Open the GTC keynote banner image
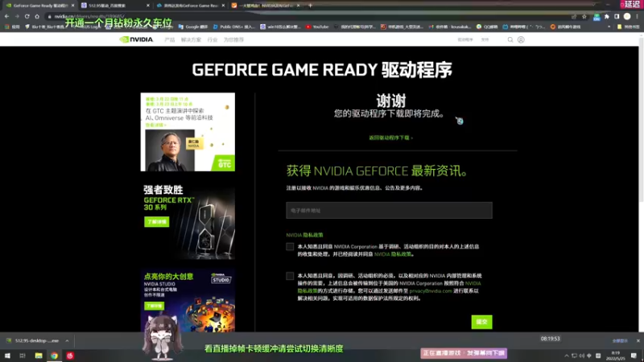 tap(188, 132)
